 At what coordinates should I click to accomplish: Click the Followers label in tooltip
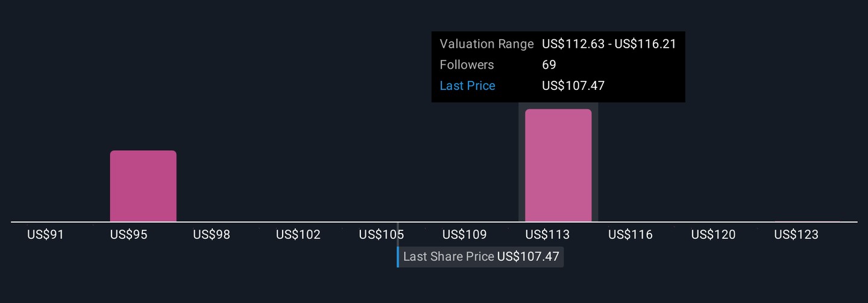(x=467, y=65)
